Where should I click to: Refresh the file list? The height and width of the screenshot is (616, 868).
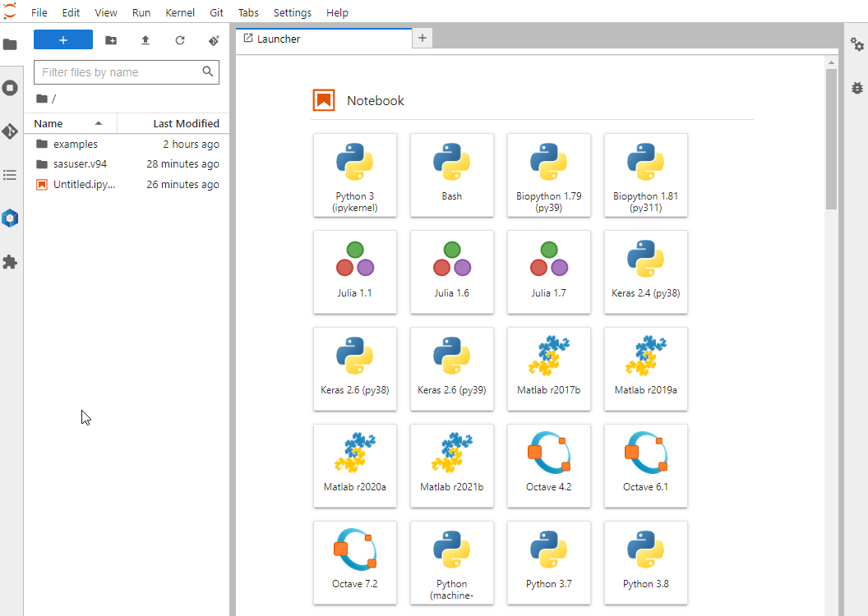[x=180, y=40]
